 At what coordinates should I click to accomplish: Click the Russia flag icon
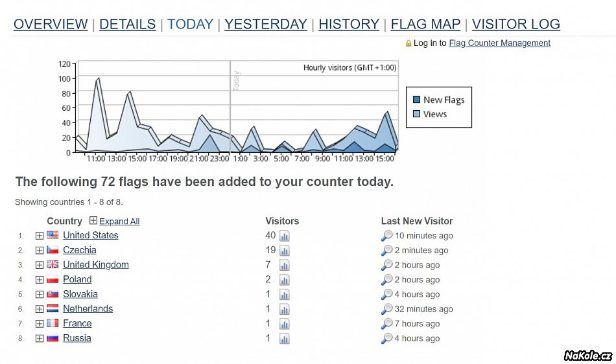[x=53, y=338]
